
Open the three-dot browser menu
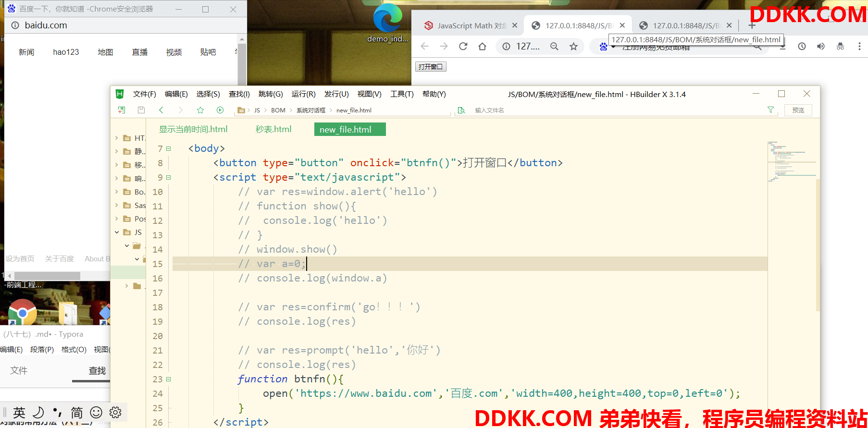(x=859, y=46)
